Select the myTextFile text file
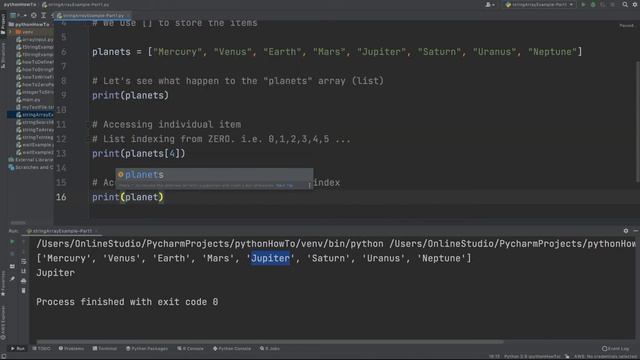Screen dimensions: 640x360 point(35,107)
